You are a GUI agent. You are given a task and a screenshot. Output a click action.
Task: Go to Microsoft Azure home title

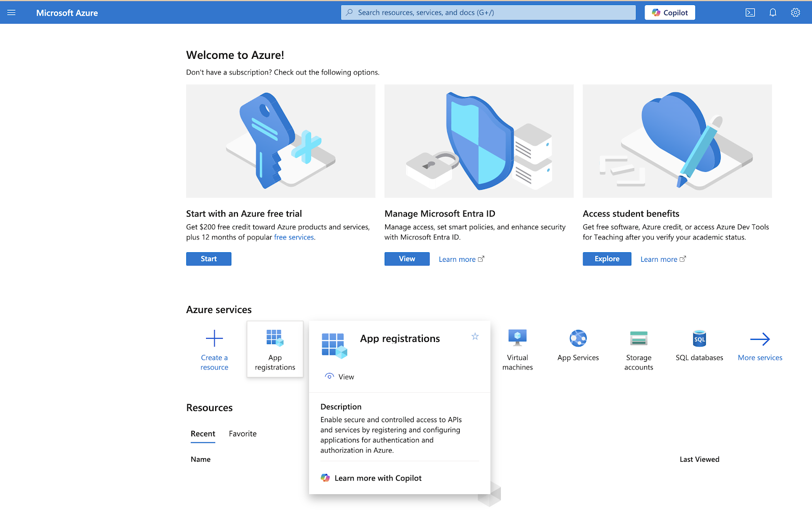tap(67, 13)
